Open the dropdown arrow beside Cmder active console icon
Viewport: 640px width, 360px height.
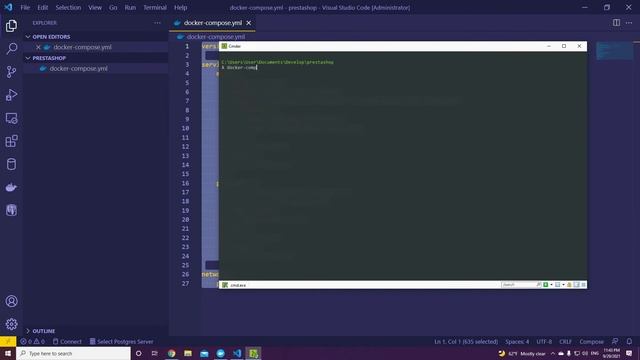(563, 284)
